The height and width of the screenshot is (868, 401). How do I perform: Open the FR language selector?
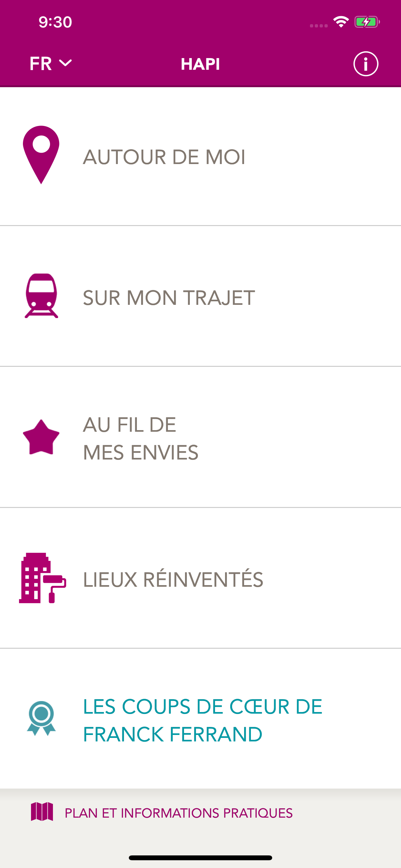pyautogui.click(x=41, y=63)
